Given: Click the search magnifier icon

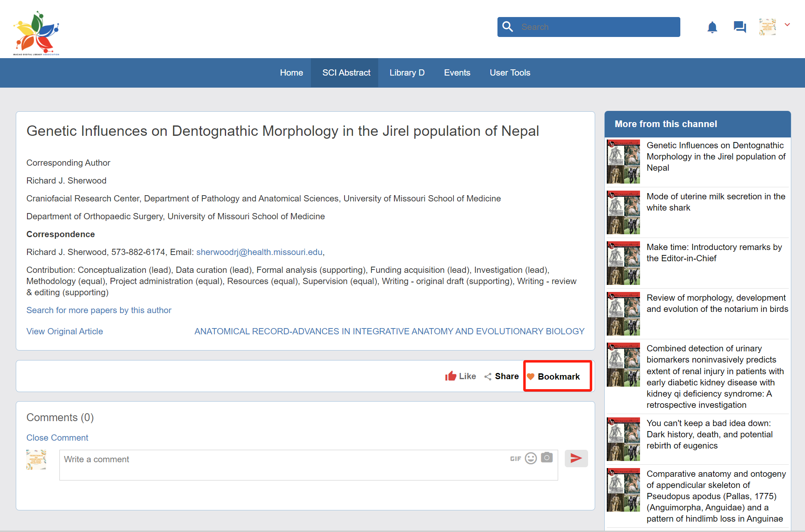Looking at the screenshot, I should point(507,27).
